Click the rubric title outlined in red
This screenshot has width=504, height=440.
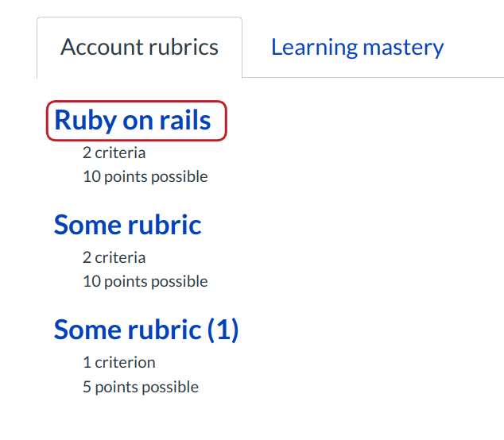[133, 120]
